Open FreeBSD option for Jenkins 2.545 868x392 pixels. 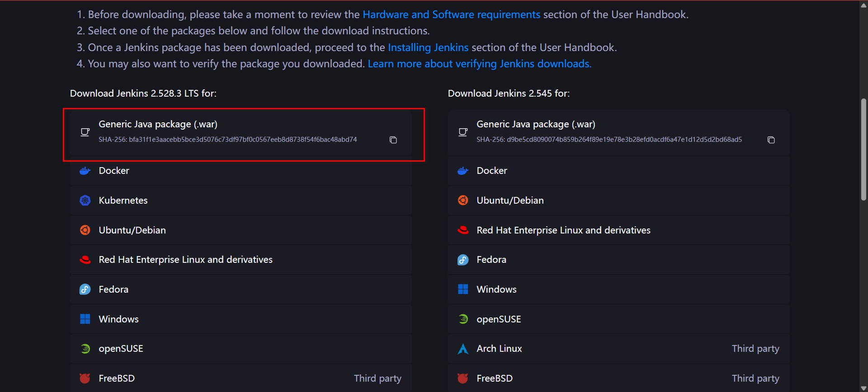click(x=619, y=378)
